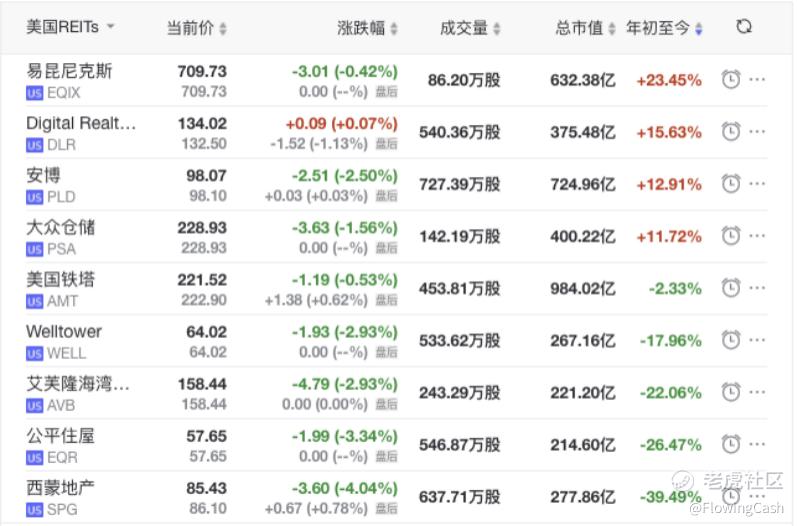Click DLR volume 540.36万股
This screenshot has width=798, height=526.
point(460,133)
